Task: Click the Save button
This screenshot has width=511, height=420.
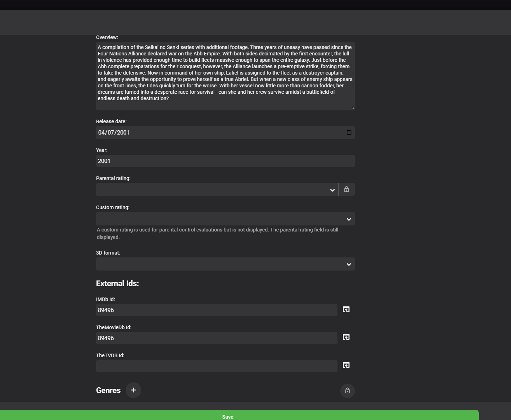Action: (x=228, y=416)
